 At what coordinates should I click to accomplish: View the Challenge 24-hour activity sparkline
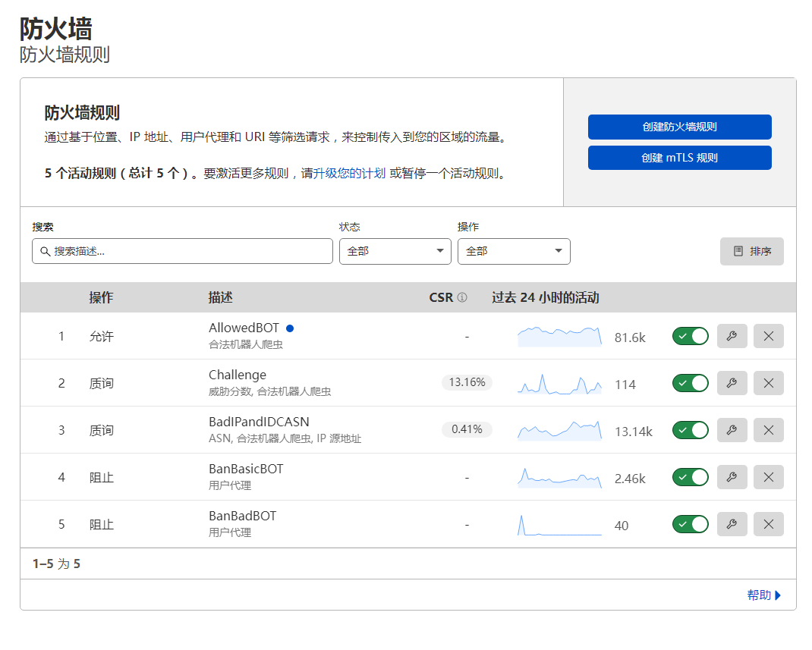click(560, 384)
